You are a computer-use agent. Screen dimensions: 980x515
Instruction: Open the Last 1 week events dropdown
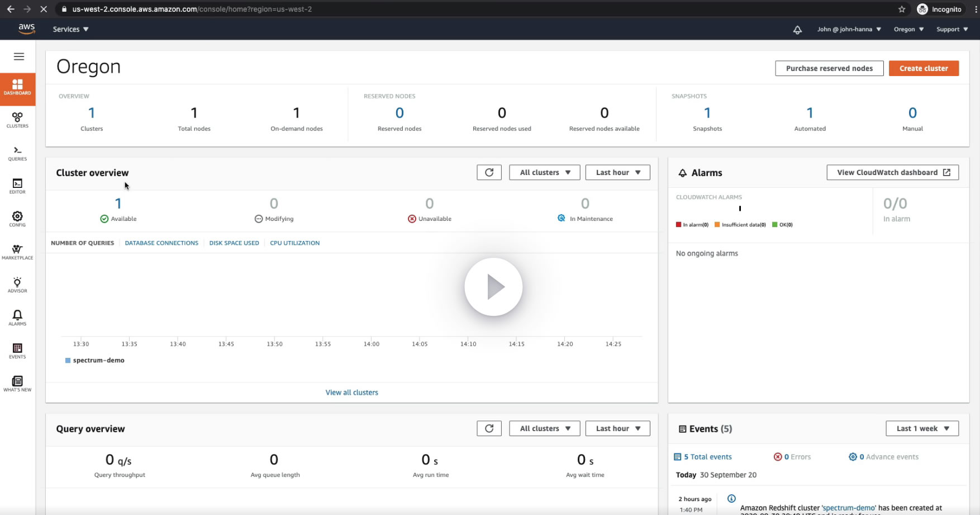point(922,428)
